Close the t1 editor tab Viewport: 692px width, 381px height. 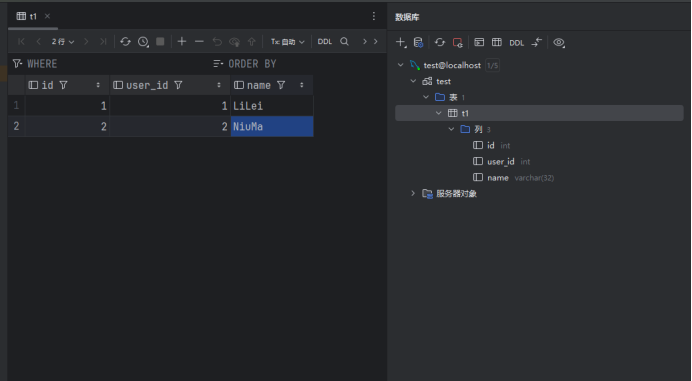(x=47, y=16)
